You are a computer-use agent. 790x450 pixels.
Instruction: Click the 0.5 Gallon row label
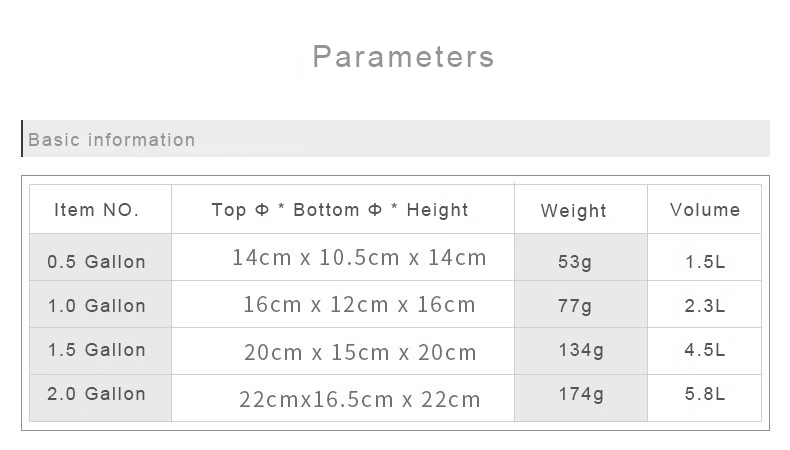(x=97, y=262)
